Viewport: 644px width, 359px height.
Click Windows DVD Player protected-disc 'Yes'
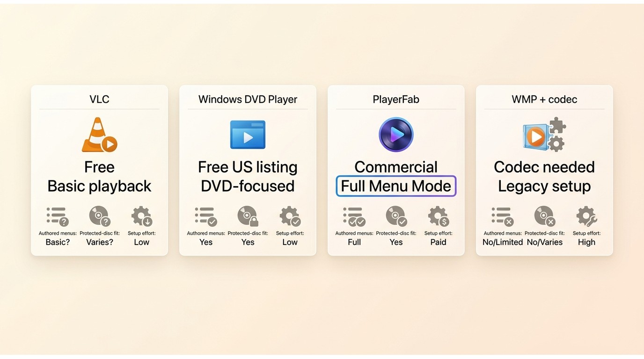tap(248, 242)
